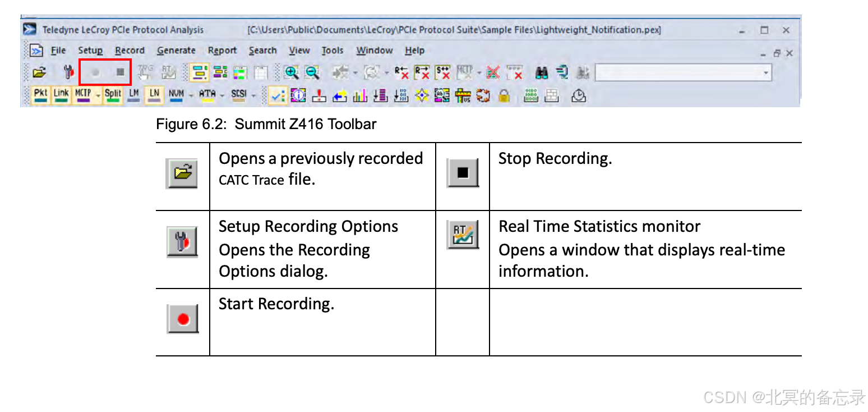The width and height of the screenshot is (868, 412).
Task: Click the S double-arrow red X hide icon
Action: click(x=442, y=72)
